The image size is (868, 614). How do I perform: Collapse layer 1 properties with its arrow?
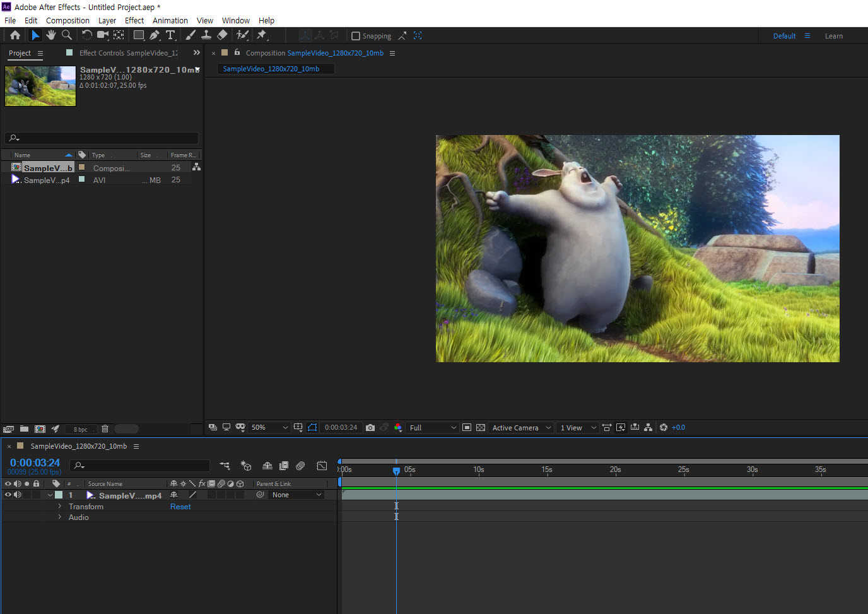50,495
